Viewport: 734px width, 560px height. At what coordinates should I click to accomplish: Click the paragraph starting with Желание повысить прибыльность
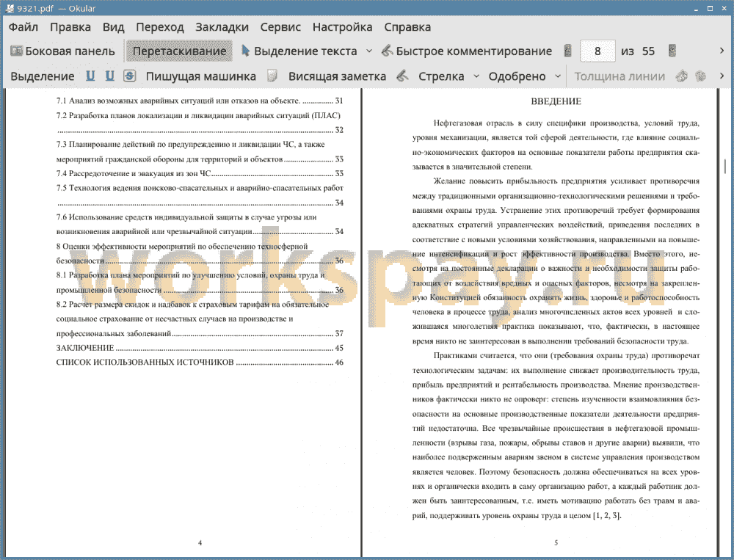(x=556, y=261)
